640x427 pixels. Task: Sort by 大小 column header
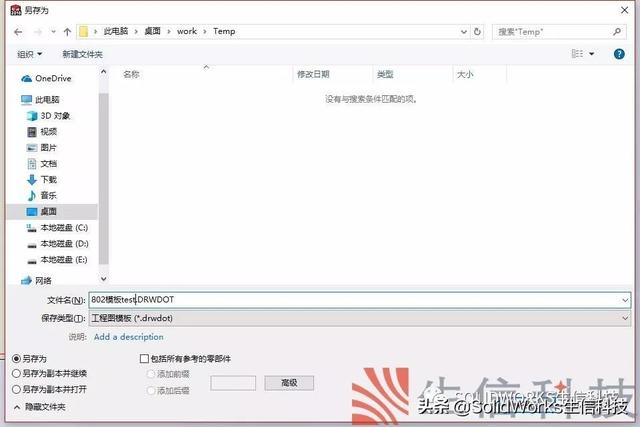(x=465, y=74)
